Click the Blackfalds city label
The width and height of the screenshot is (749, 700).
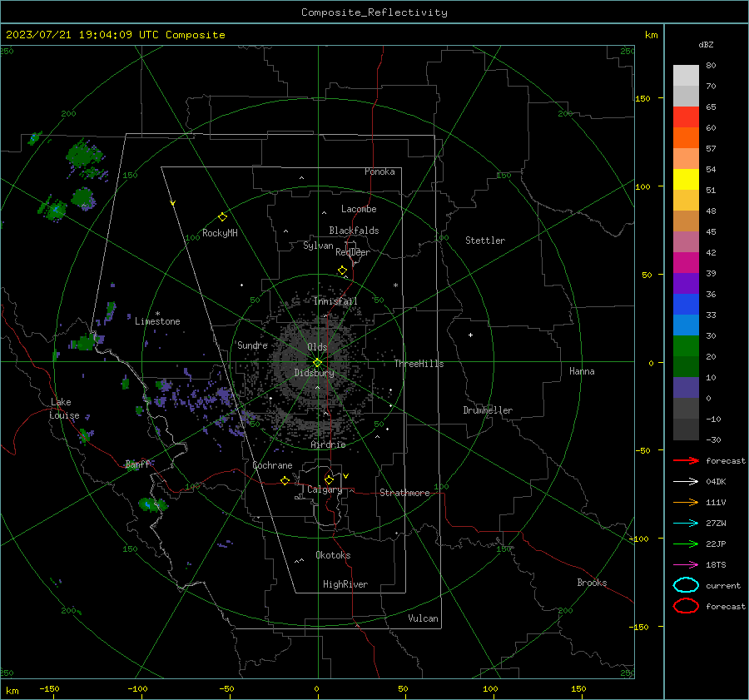pos(354,231)
